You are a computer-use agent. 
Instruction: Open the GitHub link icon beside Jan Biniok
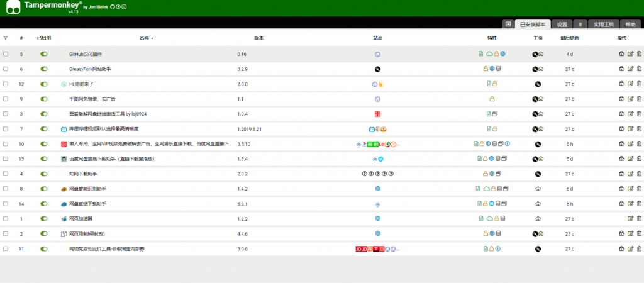(113, 7)
